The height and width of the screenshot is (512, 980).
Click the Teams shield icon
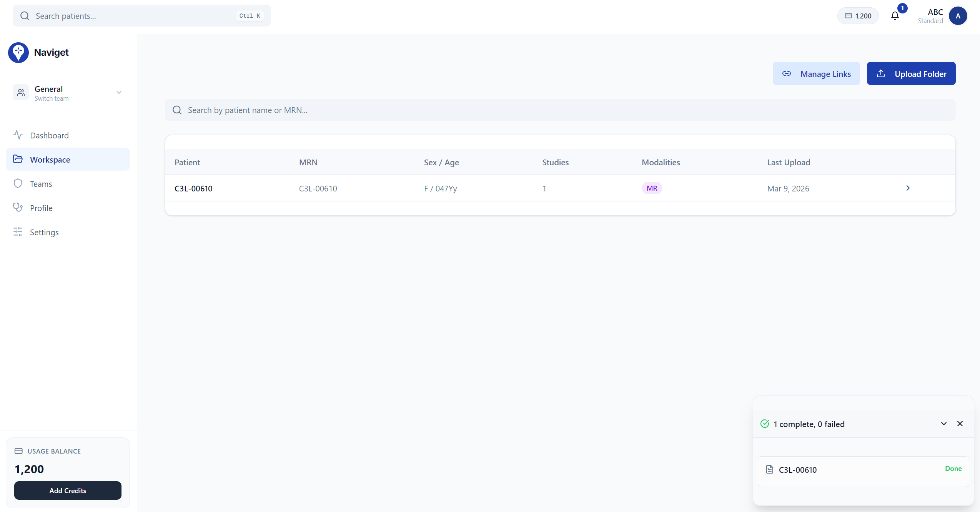[x=18, y=183]
